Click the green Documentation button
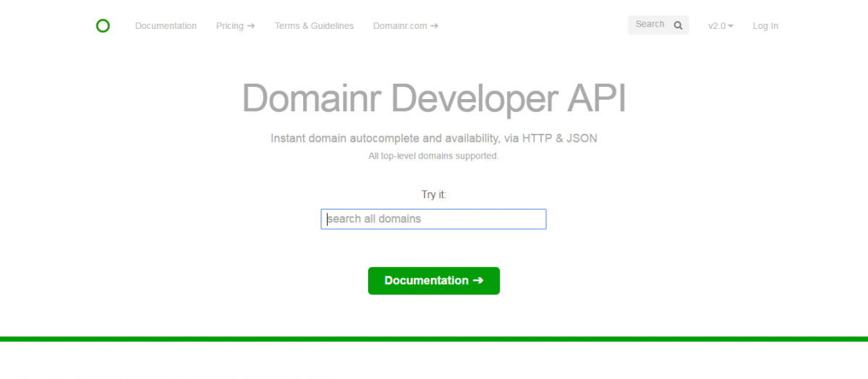This screenshot has height=379, width=868. pos(433,281)
